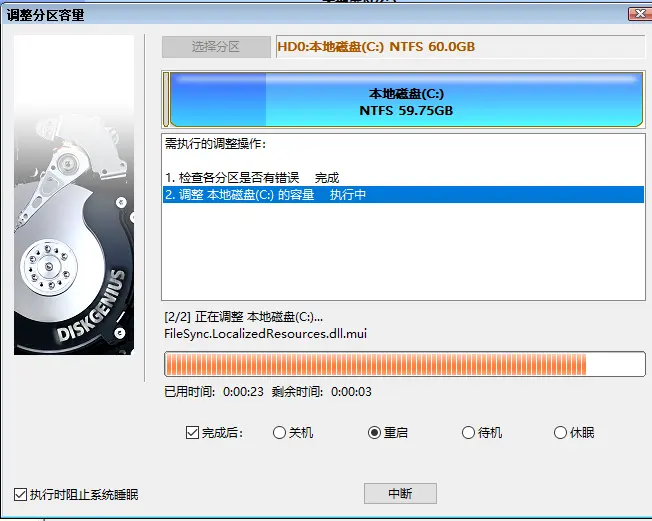Select highlighted step 2 调整本地磁盘(C:)的容量

coord(265,195)
